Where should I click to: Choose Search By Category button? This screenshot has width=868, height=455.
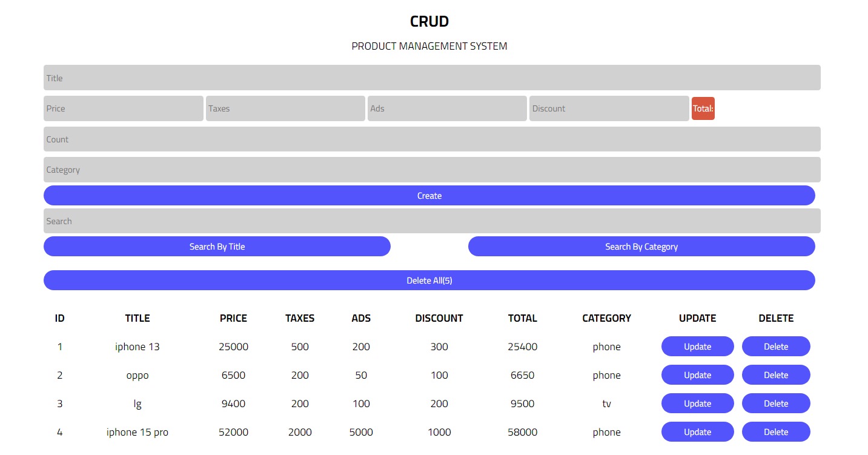point(641,247)
